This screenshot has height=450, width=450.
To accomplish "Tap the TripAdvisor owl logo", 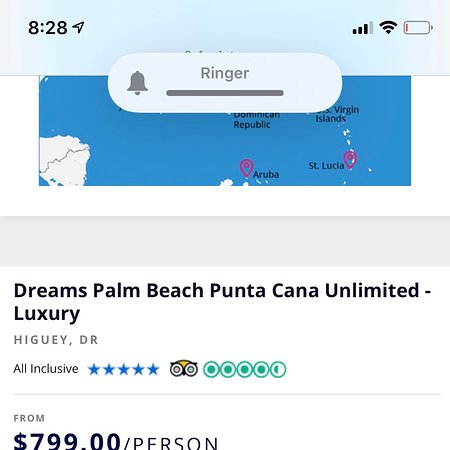I will 184,369.
